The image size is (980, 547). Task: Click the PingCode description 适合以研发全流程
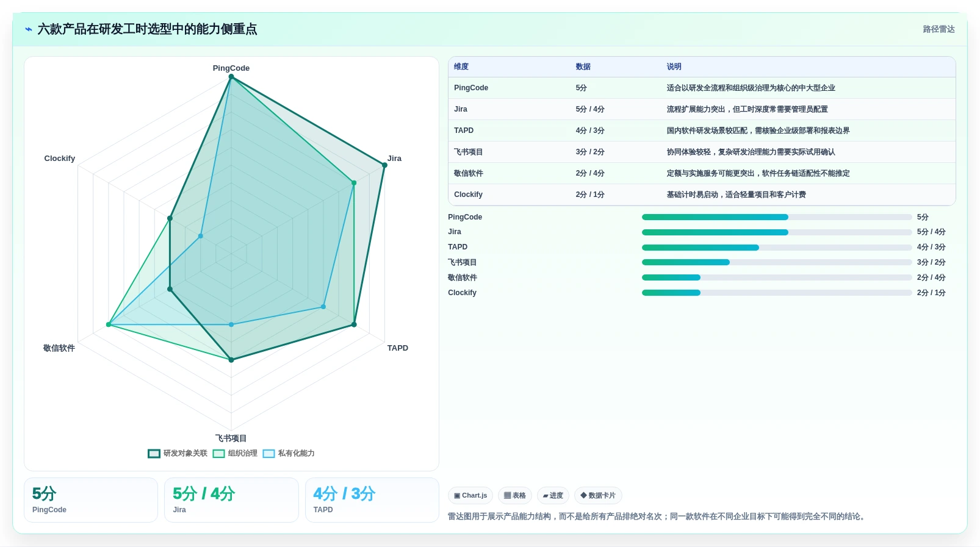tap(751, 88)
